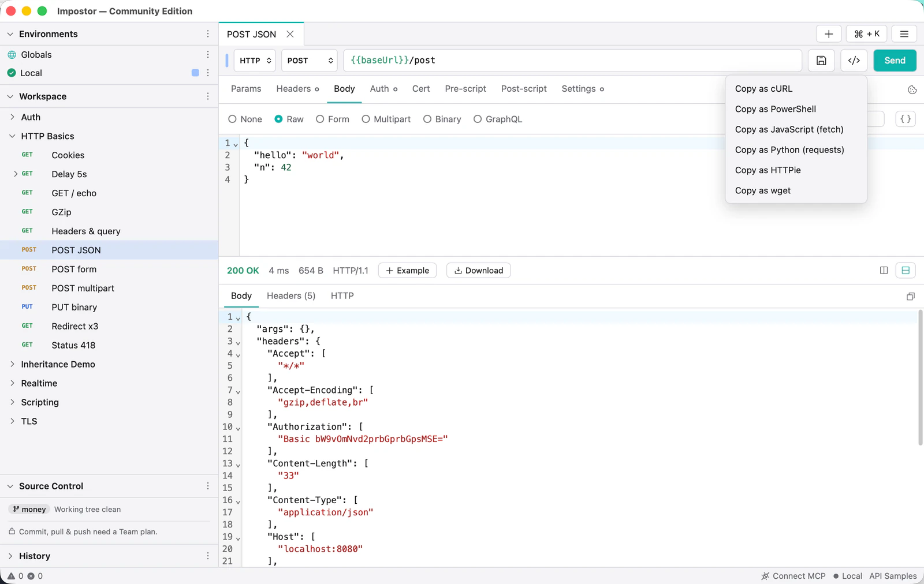Image resolution: width=924 pixels, height=584 pixels.
Task: Select the Binary body type
Action: (442, 119)
